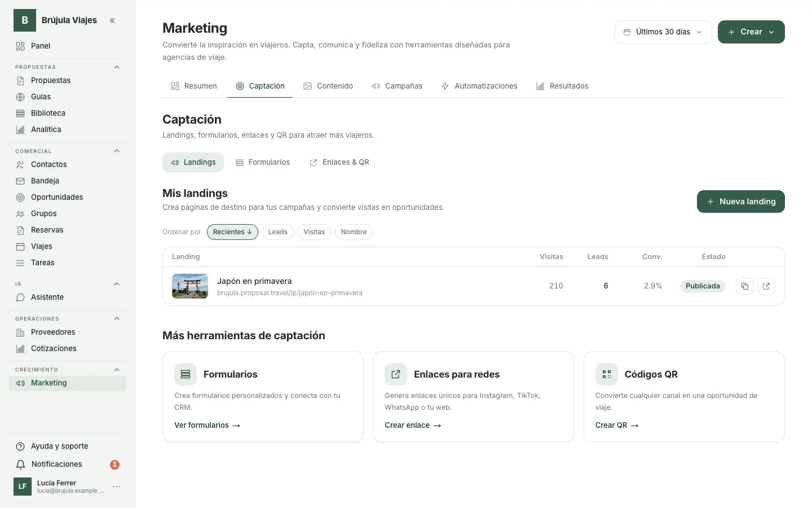
Task: Open Oportunidades in the sidebar
Action: [68, 197]
